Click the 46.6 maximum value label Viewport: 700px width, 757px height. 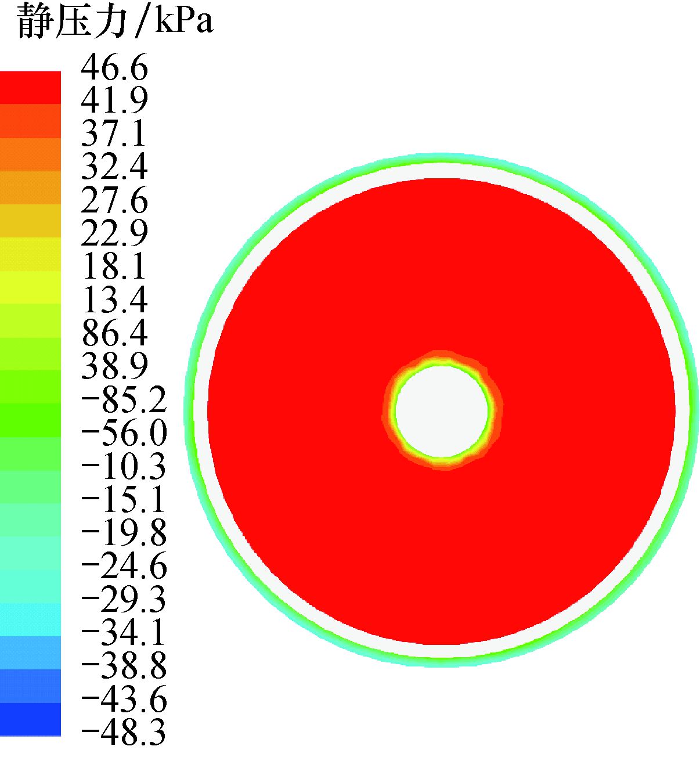[x=114, y=67]
